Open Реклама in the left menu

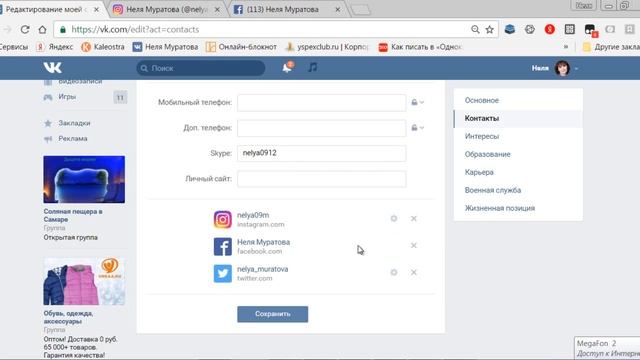73,139
